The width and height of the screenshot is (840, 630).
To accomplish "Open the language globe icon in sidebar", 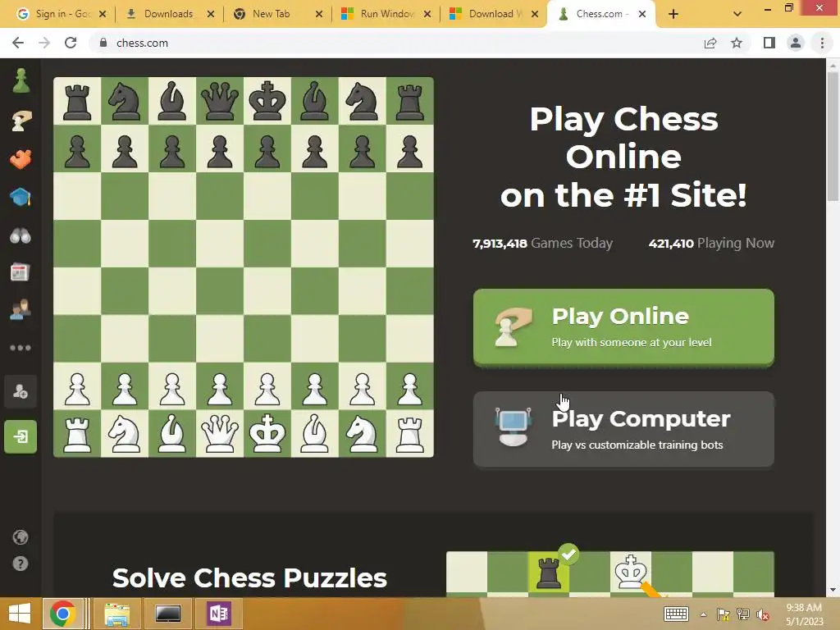I will 21,537.
